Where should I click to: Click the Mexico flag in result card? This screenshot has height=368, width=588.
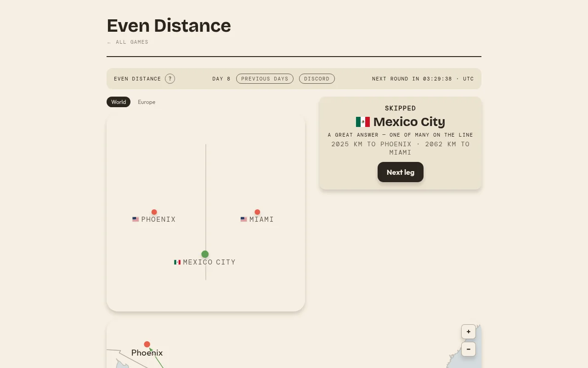pos(363,122)
